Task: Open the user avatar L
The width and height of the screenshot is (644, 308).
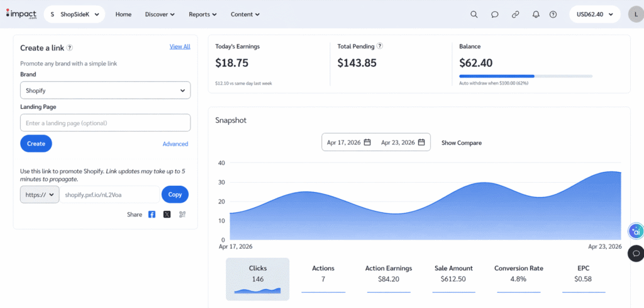Action: click(635, 14)
